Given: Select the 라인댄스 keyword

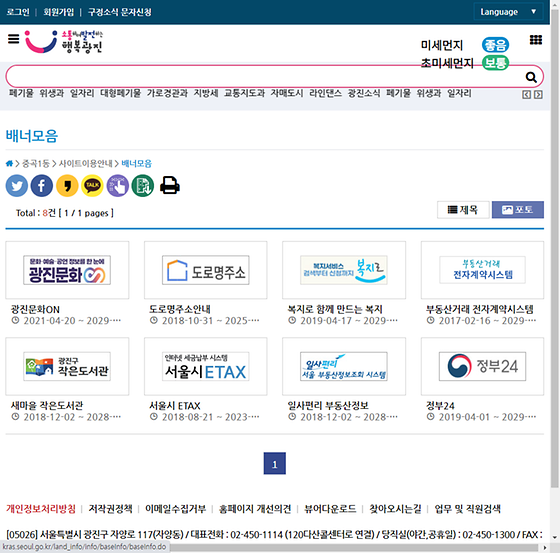Looking at the screenshot, I should [325, 93].
